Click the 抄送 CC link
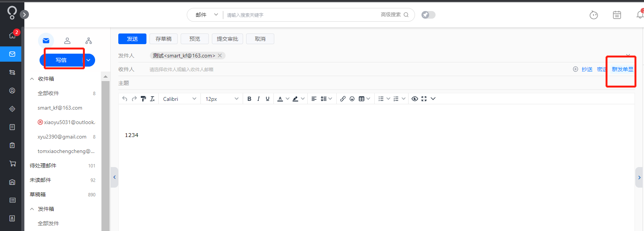The height and width of the screenshot is (231, 644). tap(587, 69)
